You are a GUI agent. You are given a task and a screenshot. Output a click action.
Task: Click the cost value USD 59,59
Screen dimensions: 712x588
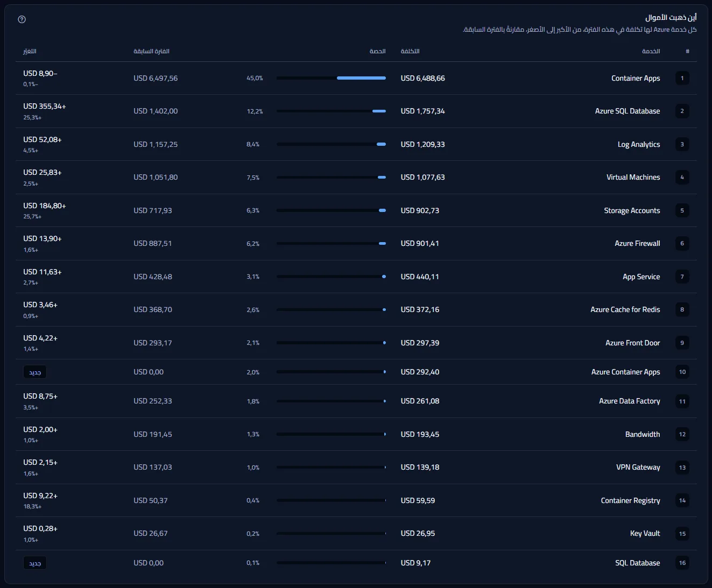pos(418,500)
